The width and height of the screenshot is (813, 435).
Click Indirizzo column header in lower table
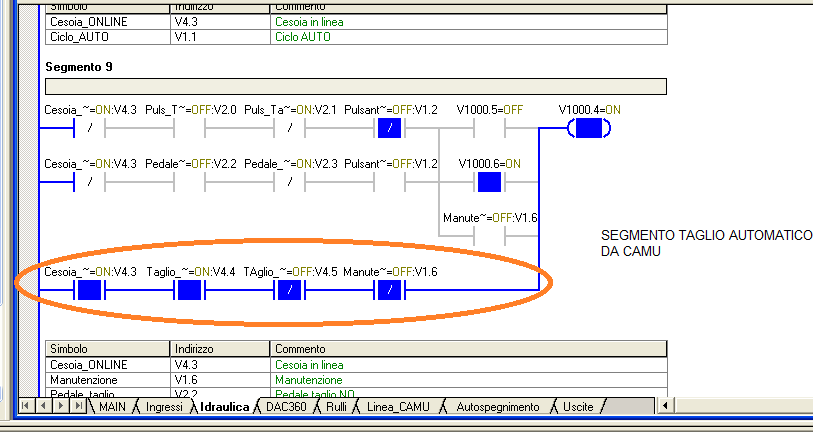[x=220, y=348]
